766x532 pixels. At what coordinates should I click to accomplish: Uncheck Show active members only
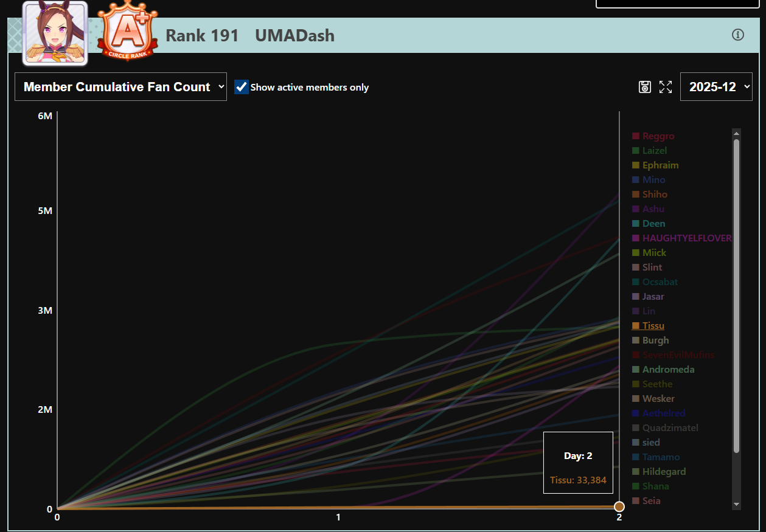click(x=242, y=87)
